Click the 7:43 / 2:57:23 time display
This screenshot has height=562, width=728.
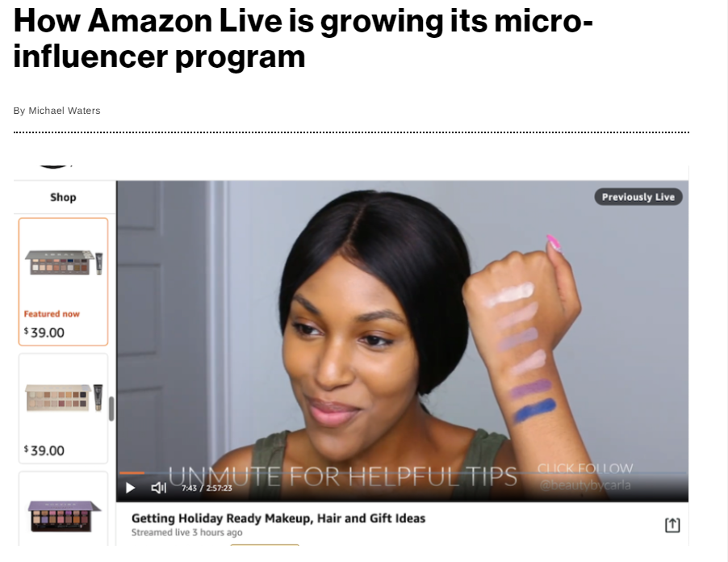click(x=207, y=489)
